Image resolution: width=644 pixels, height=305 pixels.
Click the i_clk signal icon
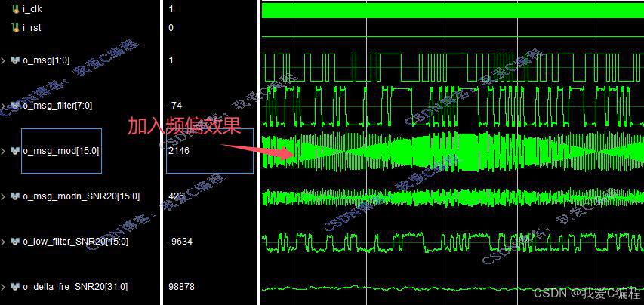coord(16,8)
